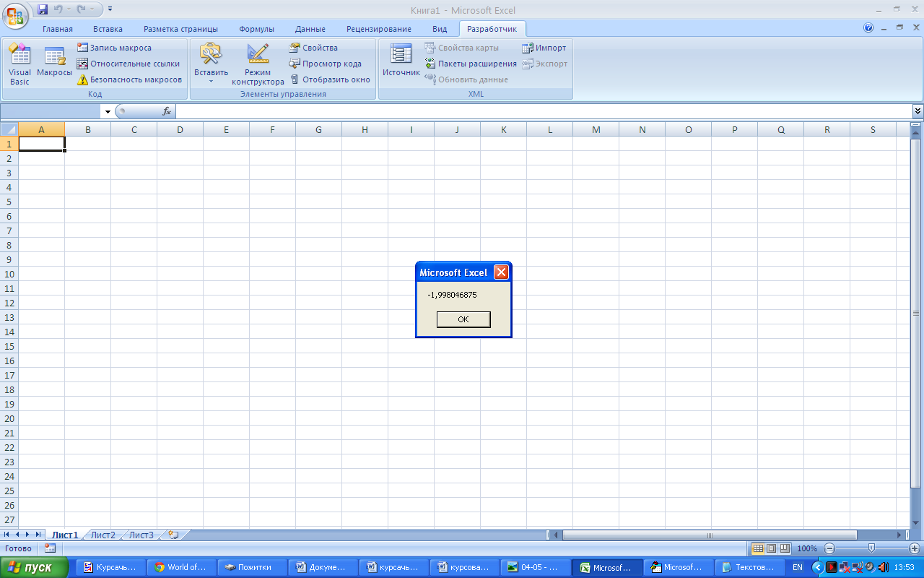924x578 pixels.
Task: Select row 5 header
Action: (x=9, y=202)
